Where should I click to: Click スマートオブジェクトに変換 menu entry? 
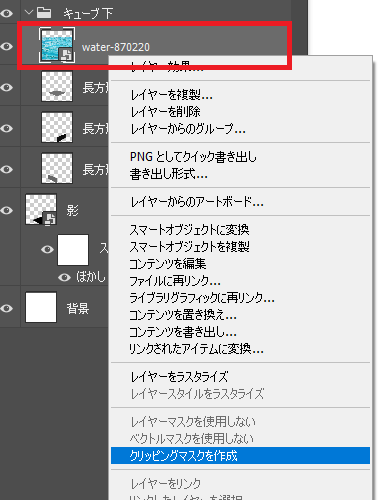[189, 230]
